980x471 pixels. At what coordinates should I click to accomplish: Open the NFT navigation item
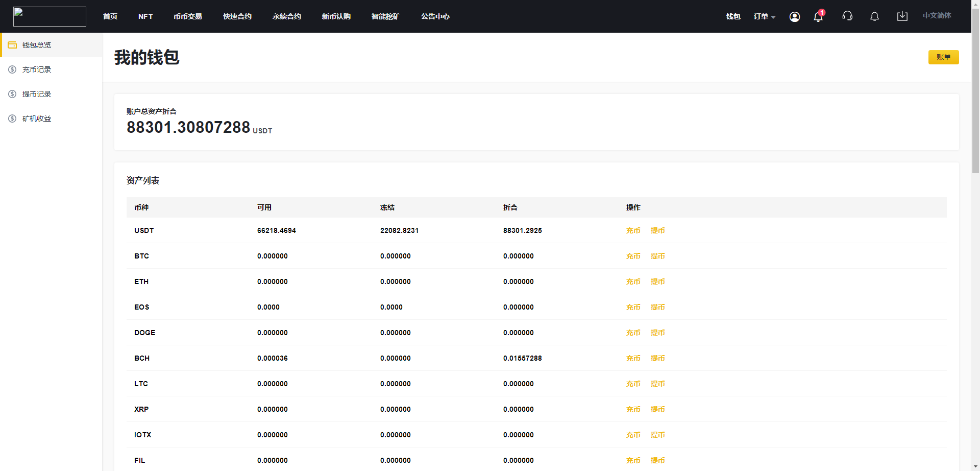tap(145, 16)
